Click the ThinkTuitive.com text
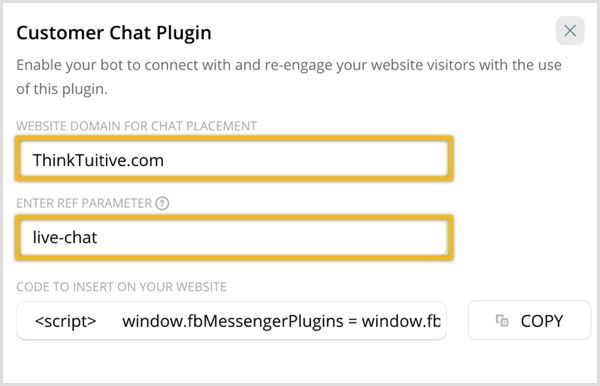This screenshot has height=386, width=600. [x=98, y=160]
